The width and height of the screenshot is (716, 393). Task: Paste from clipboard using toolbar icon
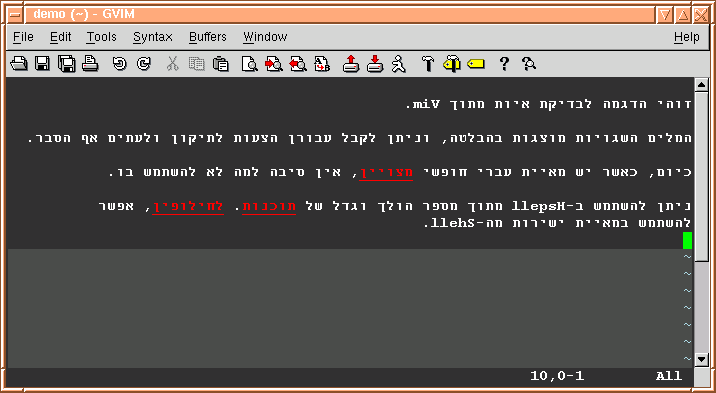click(x=221, y=64)
